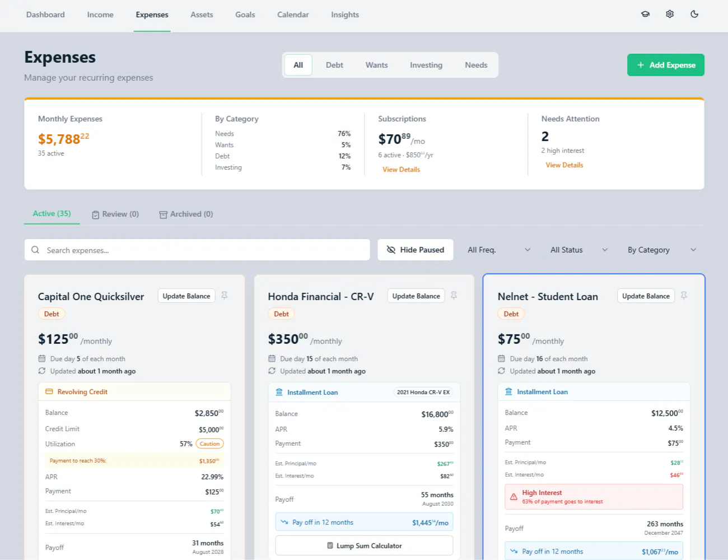Click the search magnifier icon
Screen dimensions: 728x560
[x=35, y=250]
